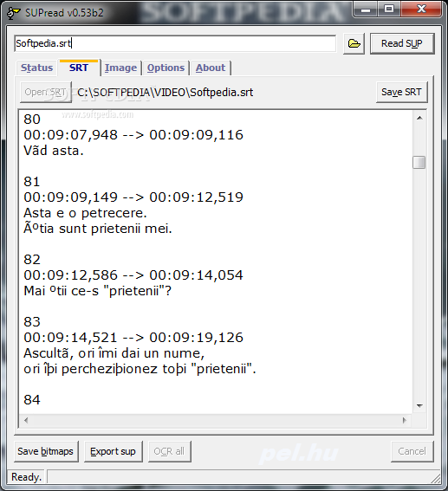Click the vertical scrollbar down arrow
Image resolution: width=448 pixels, height=491 pixels.
tap(419, 405)
